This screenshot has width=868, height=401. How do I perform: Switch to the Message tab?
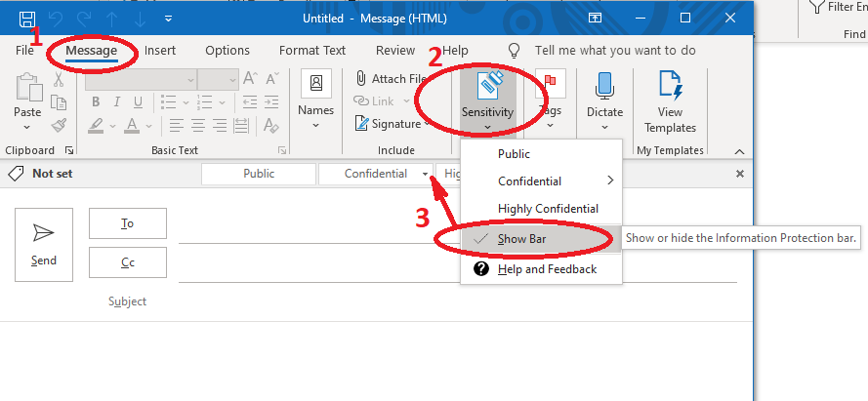coord(92,51)
